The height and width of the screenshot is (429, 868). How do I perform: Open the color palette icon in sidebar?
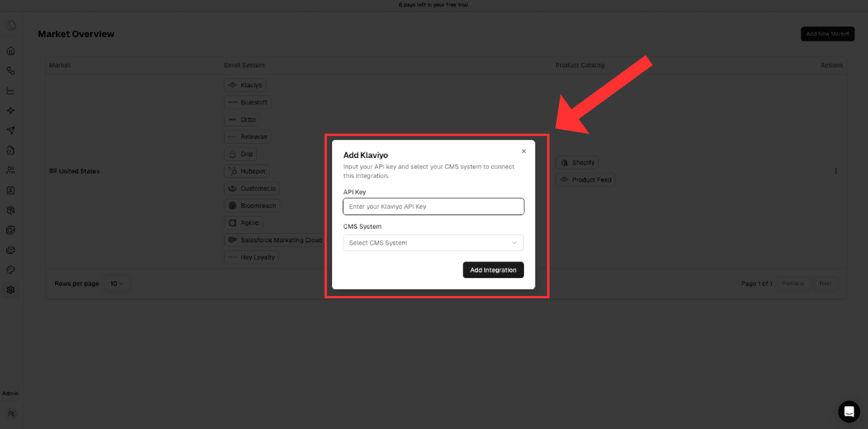pos(11,270)
